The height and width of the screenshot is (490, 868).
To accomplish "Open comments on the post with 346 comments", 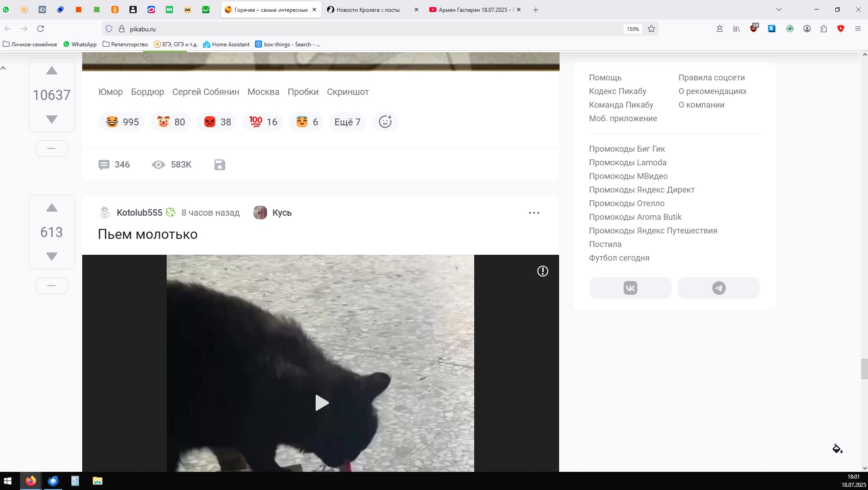I will coord(114,165).
